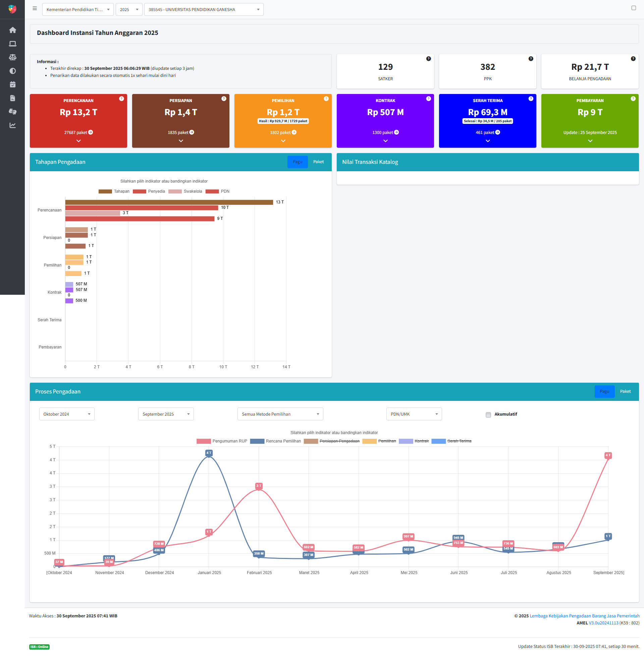Image resolution: width=644 pixels, height=658 pixels.
Task: Switch Tahapan Pengadaan to Paket tab
Action: point(318,162)
